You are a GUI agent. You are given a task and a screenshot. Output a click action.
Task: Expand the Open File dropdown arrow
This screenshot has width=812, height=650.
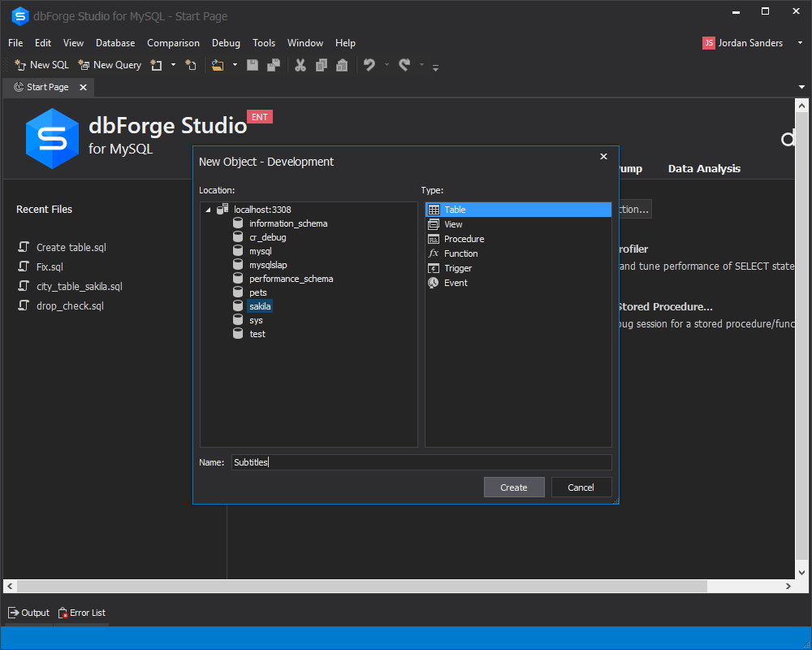point(235,65)
